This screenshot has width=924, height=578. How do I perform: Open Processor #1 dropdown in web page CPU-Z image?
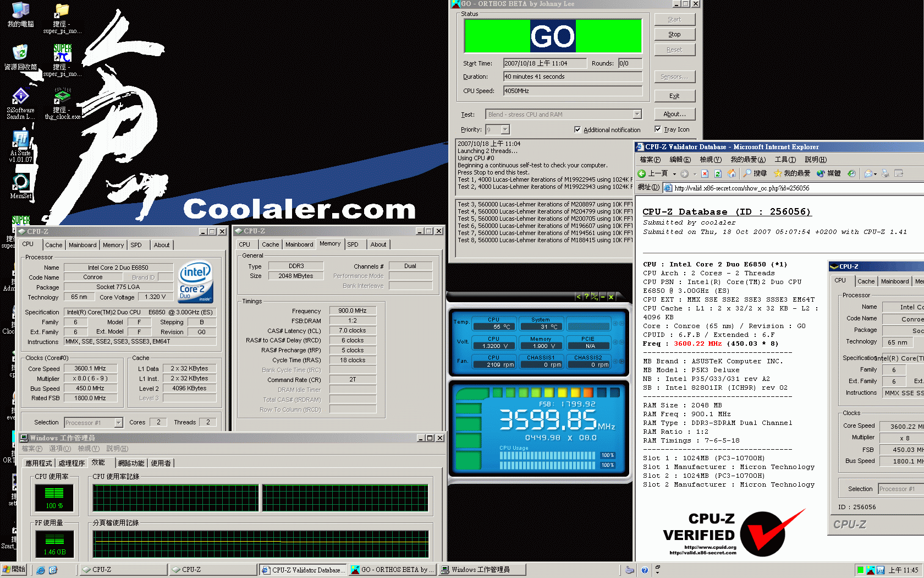coord(900,489)
